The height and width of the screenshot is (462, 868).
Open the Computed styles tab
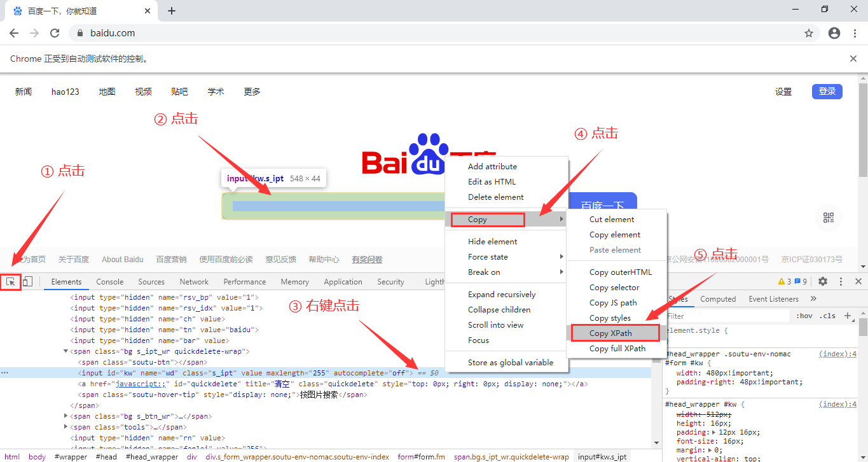[718, 299]
